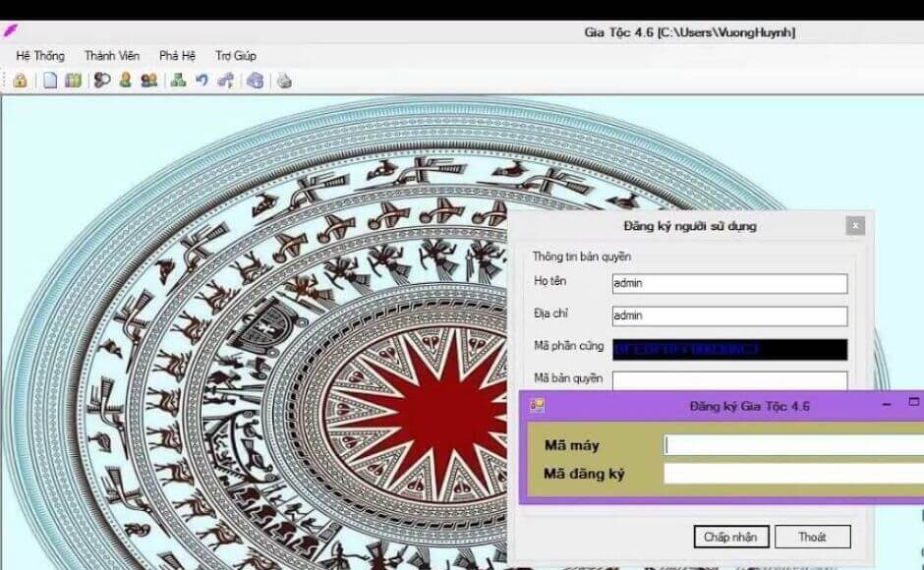The height and width of the screenshot is (570, 924).
Task: Open the Trợ Giúp menu
Action: point(236,56)
